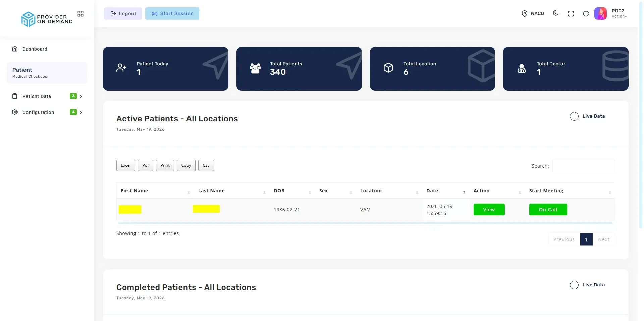The height and width of the screenshot is (321, 644).
Task: Click the WACO location pin icon
Action: (x=525, y=14)
